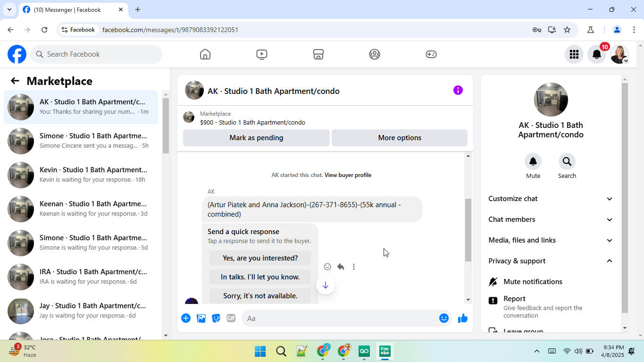This screenshot has height=362, width=644.
Task: Open View buyer profile link
Action: tap(348, 175)
